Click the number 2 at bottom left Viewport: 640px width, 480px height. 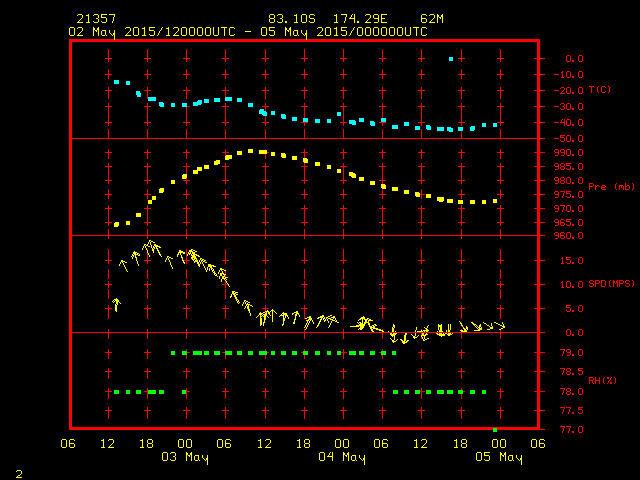point(19,474)
